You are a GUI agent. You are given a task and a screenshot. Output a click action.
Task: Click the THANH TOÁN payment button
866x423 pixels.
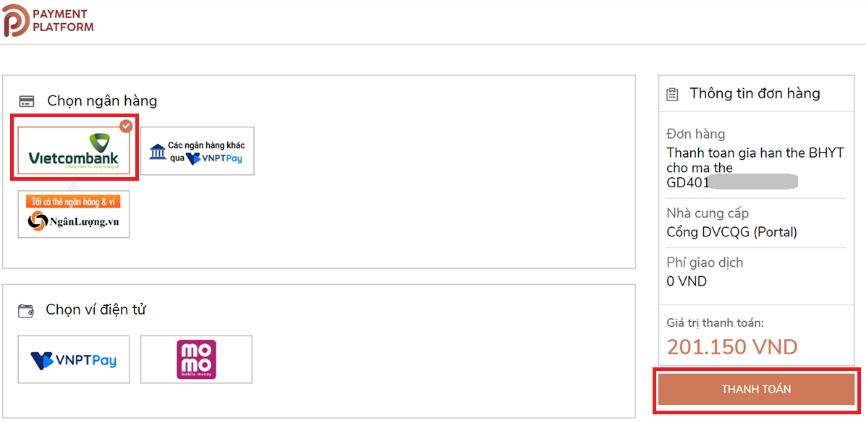pyautogui.click(x=756, y=389)
